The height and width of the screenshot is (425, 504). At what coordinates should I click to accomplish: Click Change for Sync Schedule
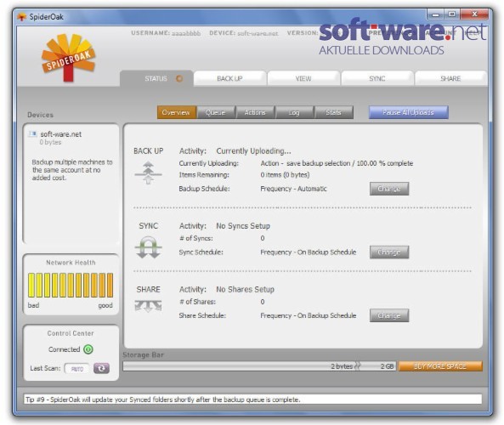pos(389,252)
